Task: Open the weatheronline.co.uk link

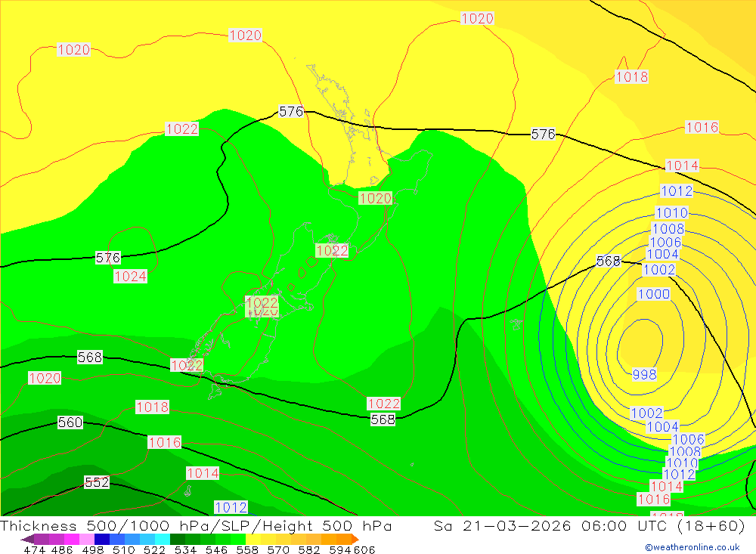Action: click(x=692, y=547)
